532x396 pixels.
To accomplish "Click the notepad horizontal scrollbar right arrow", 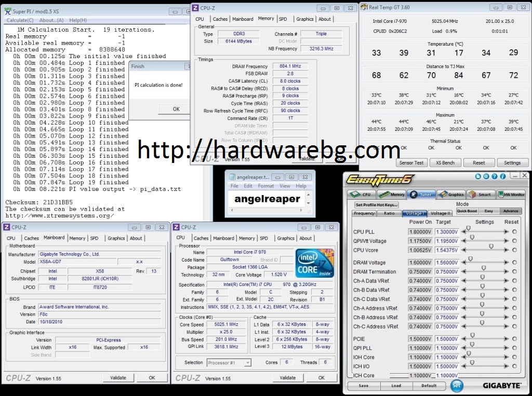I will pos(301,210).
